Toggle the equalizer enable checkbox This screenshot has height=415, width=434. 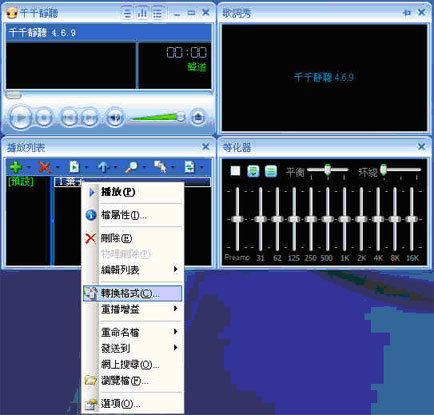click(236, 171)
